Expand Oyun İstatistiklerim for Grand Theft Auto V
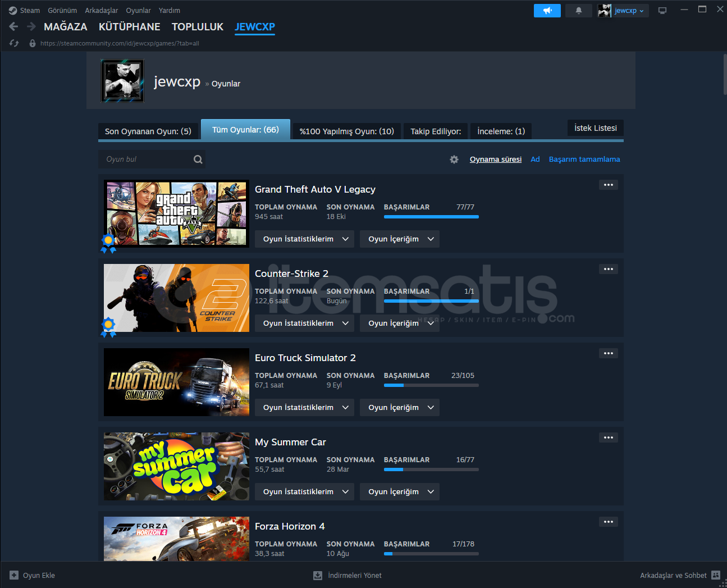This screenshot has width=727, height=588. point(304,239)
